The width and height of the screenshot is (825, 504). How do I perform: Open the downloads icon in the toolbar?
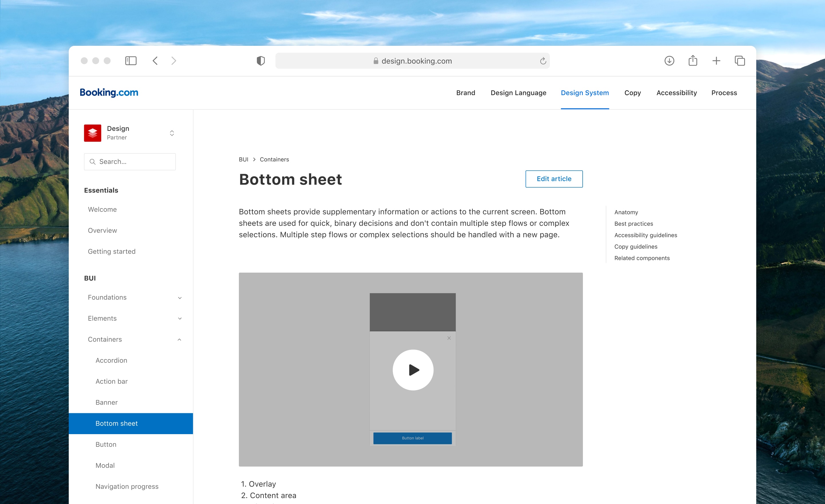coord(669,61)
